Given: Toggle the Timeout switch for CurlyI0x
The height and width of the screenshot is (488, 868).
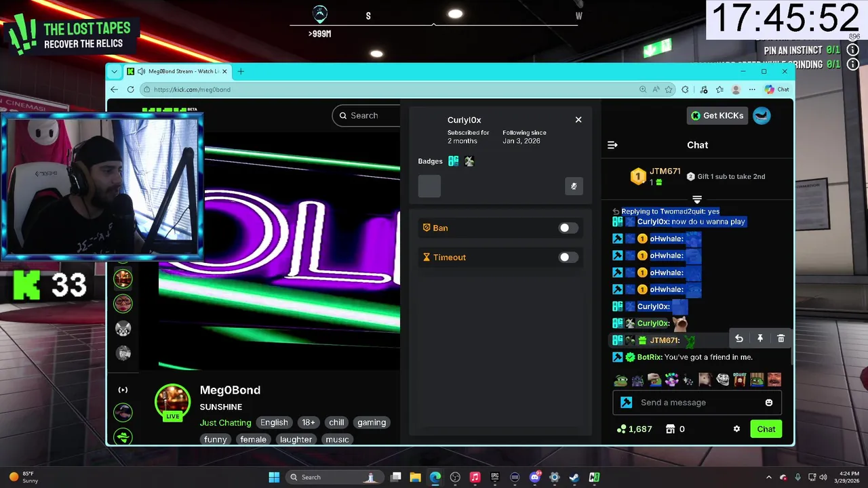Looking at the screenshot, I should [x=568, y=257].
